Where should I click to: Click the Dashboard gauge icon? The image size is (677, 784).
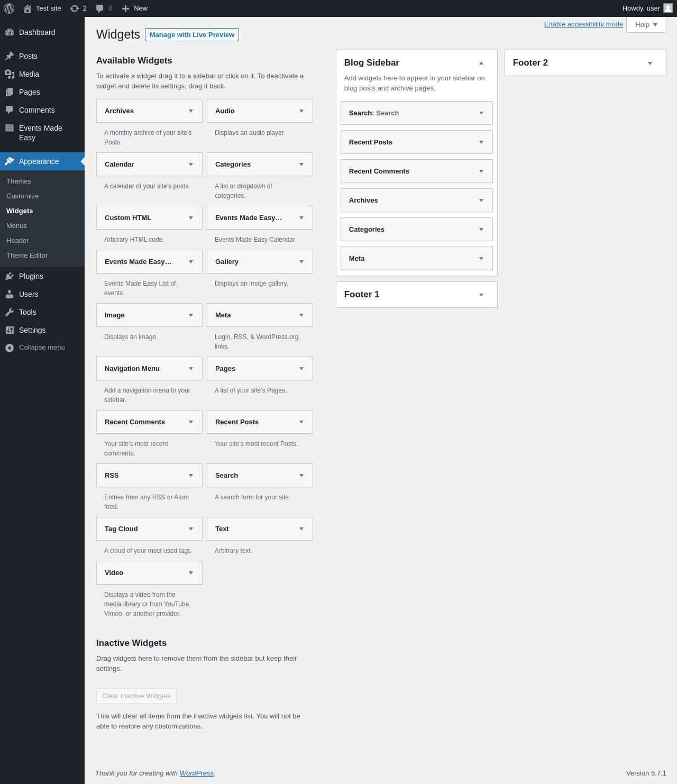click(10, 32)
